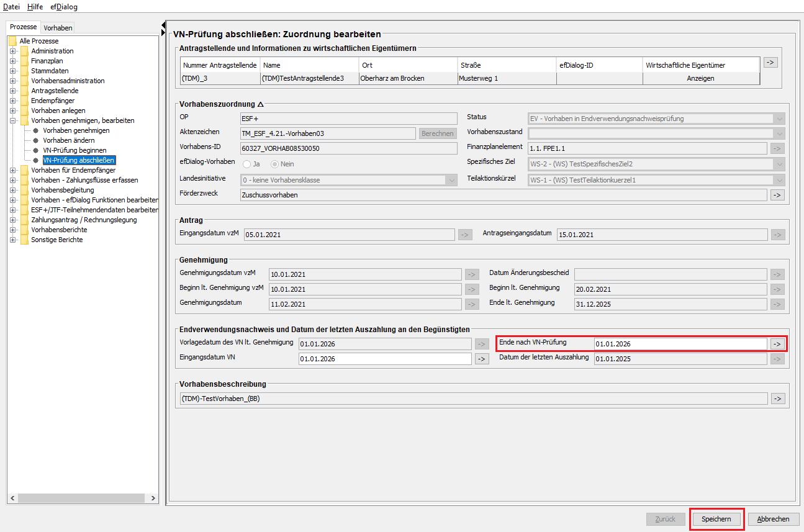Screen dimensions: 804x532
Task: Click arrow button beside Eingangsdatum vzM
Action: click(465, 235)
